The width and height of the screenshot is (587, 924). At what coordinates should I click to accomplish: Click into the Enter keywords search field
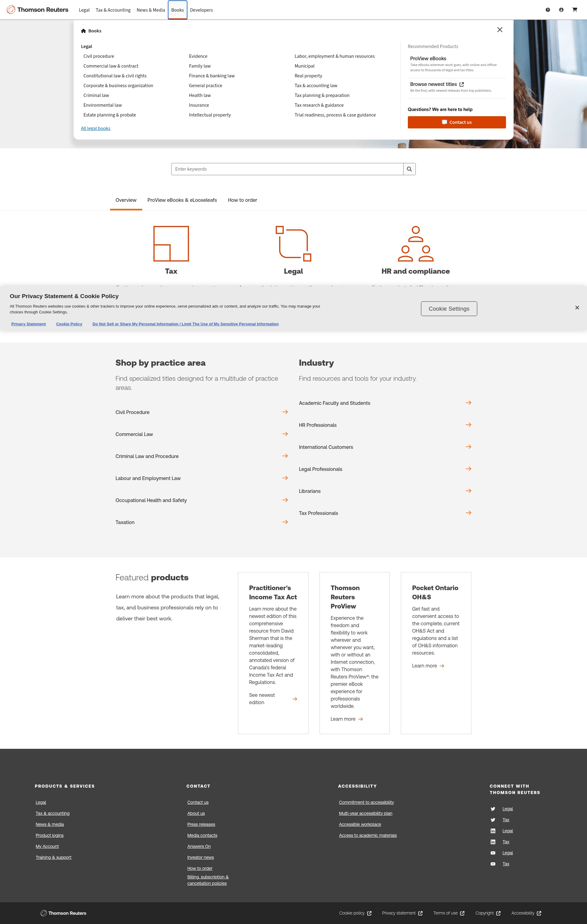click(x=287, y=169)
